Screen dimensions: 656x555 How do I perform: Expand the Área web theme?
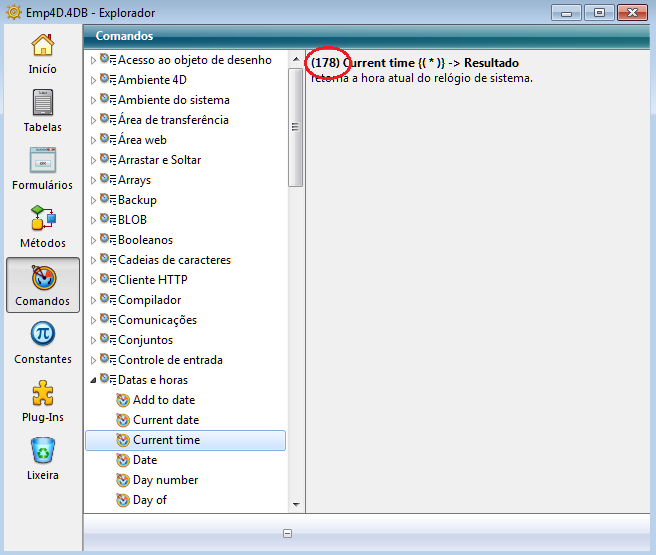coord(93,141)
